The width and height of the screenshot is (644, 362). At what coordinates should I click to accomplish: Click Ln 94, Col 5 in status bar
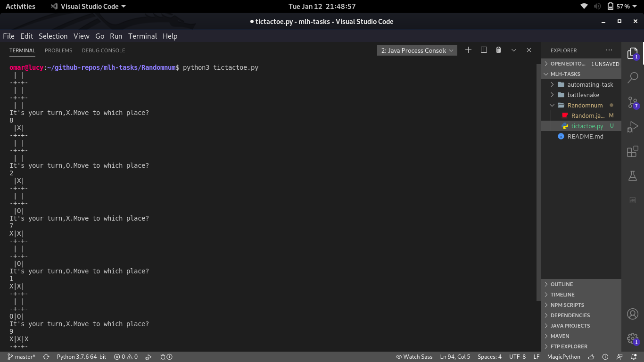click(455, 357)
